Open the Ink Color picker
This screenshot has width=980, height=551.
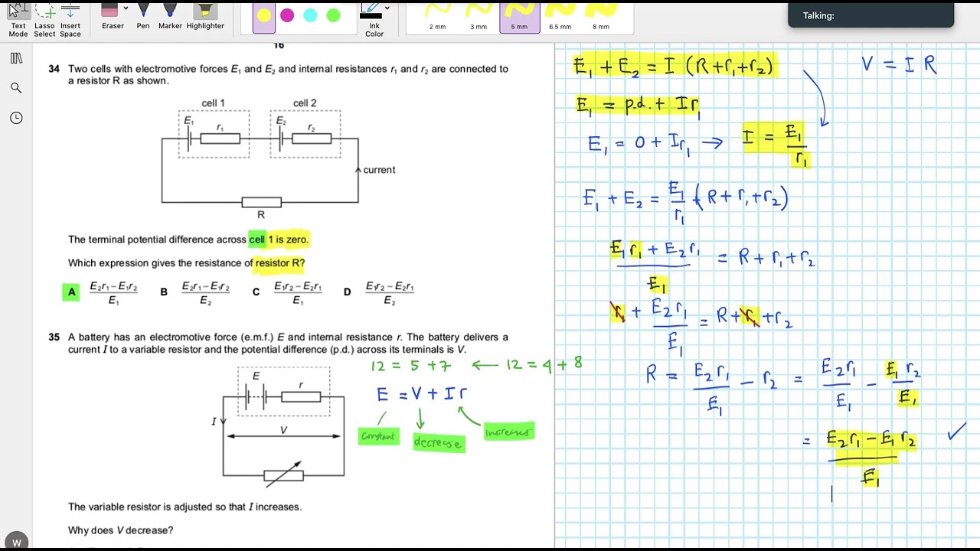click(x=374, y=19)
